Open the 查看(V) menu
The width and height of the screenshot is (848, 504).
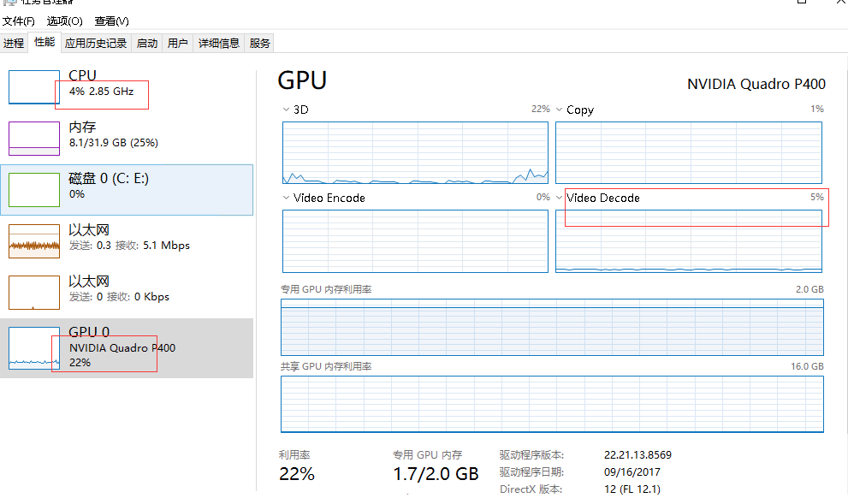pos(111,21)
